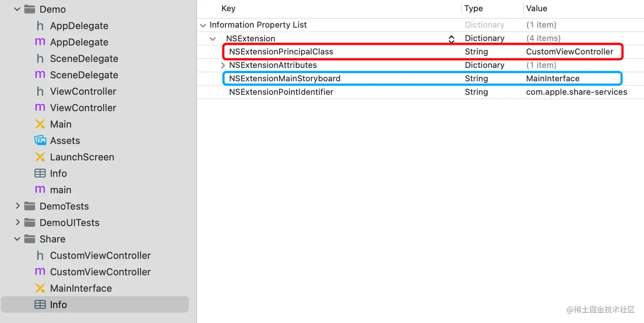Click the Share folder icon
Screen dimensions: 644x323
29,239
